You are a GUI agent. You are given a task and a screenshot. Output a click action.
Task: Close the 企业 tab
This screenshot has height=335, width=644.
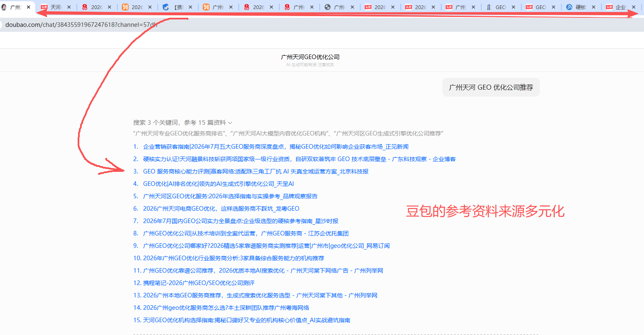point(634,7)
